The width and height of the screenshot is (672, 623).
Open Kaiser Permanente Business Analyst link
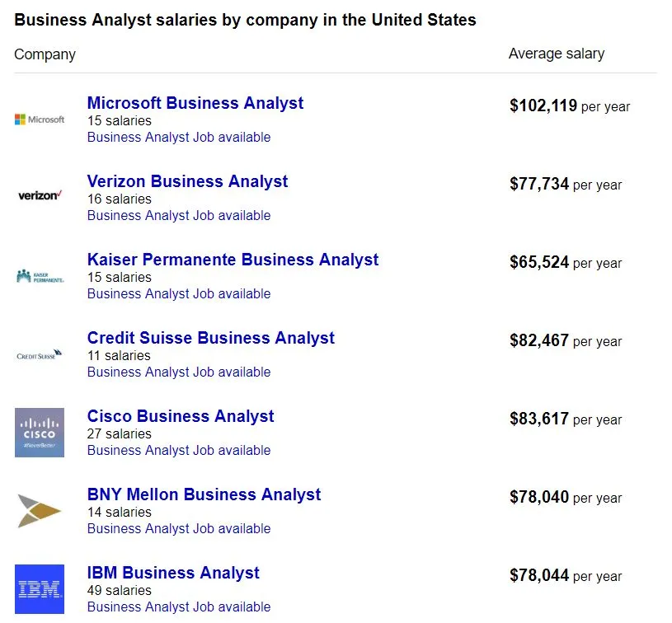(x=233, y=260)
